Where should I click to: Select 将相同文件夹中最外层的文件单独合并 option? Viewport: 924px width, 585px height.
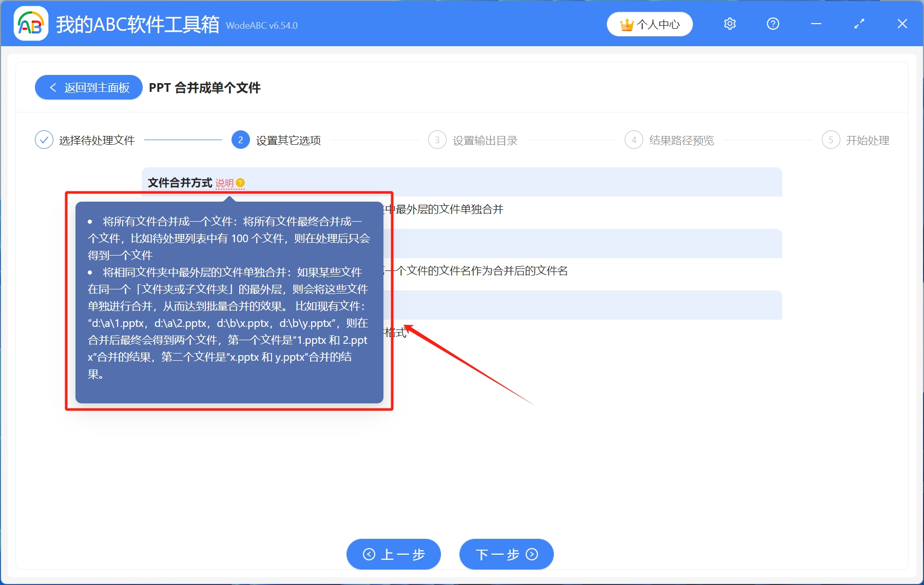pyautogui.click(x=452, y=209)
